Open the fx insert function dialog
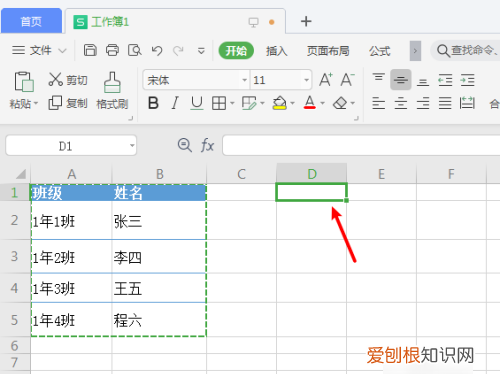 click(207, 145)
